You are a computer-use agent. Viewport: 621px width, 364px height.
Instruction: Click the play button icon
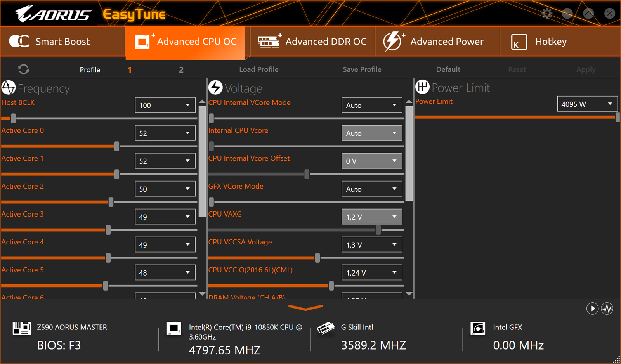tap(592, 309)
